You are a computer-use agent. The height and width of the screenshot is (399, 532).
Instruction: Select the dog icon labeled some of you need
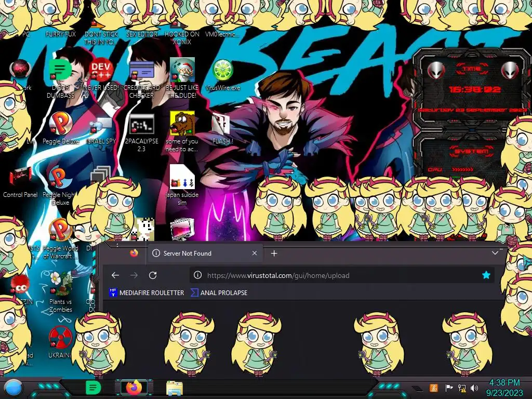pos(182,123)
